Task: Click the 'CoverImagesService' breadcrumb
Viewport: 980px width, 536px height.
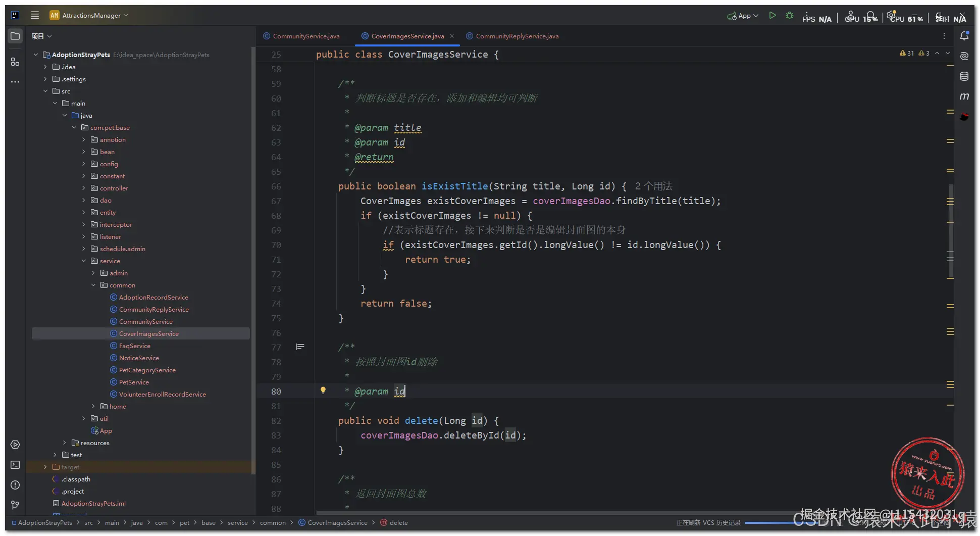Action: [333, 522]
